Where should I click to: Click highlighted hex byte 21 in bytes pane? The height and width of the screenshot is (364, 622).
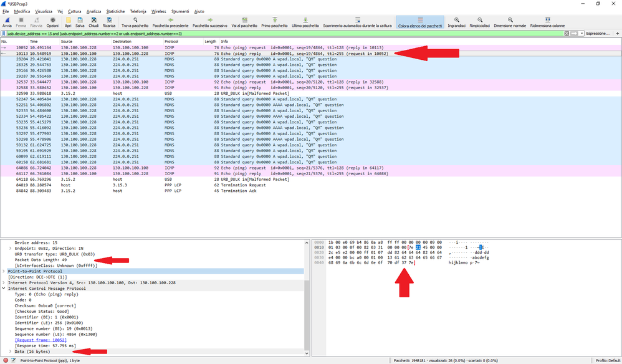(418, 247)
